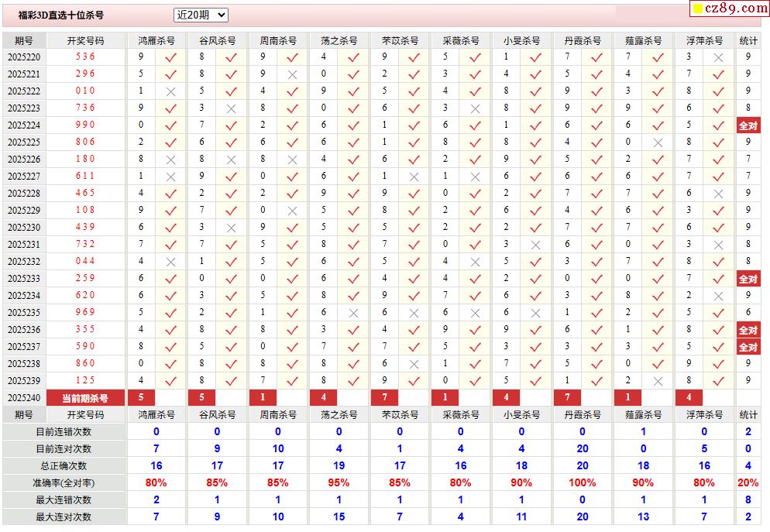Click draw number 990 in row 2025224

click(x=85, y=125)
